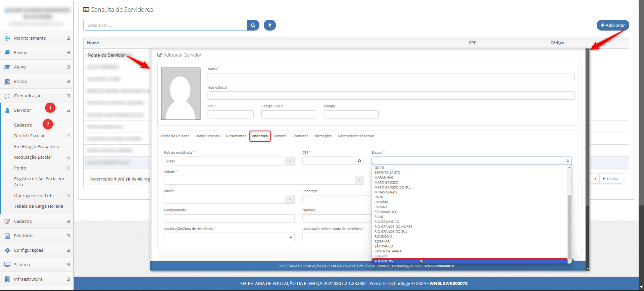Click the Relatórios document icon
The image size is (644, 291).
7,236
